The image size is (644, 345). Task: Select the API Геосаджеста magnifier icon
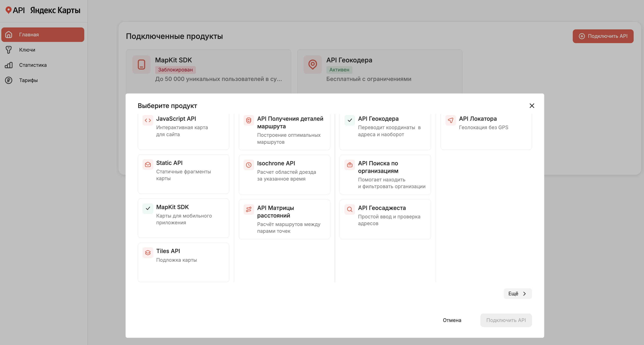point(349,209)
